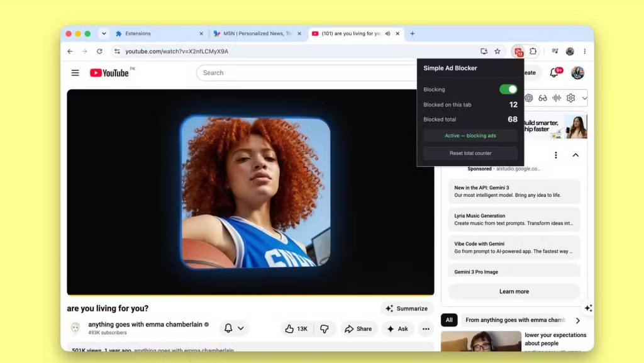Reload the YouTube page

pos(99,52)
